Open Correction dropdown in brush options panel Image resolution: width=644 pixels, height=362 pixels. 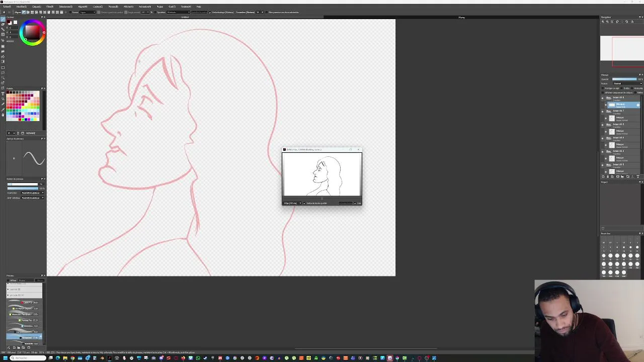(x=33, y=193)
